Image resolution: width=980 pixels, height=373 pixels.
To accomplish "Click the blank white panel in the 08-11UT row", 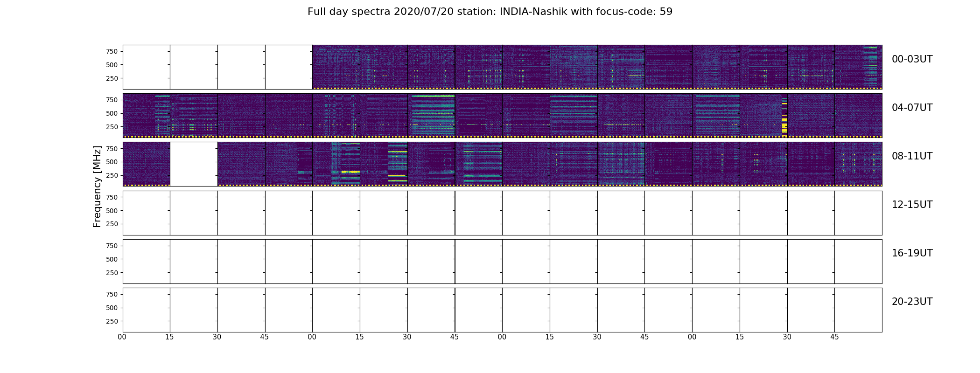I will coord(194,164).
